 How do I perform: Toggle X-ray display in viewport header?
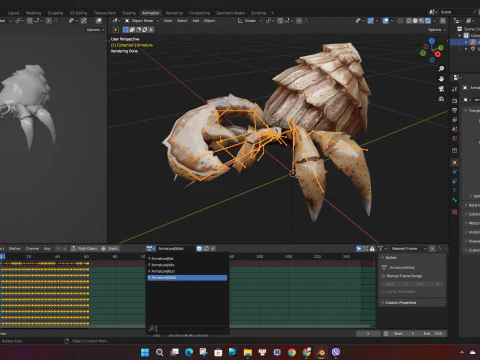coord(400,21)
